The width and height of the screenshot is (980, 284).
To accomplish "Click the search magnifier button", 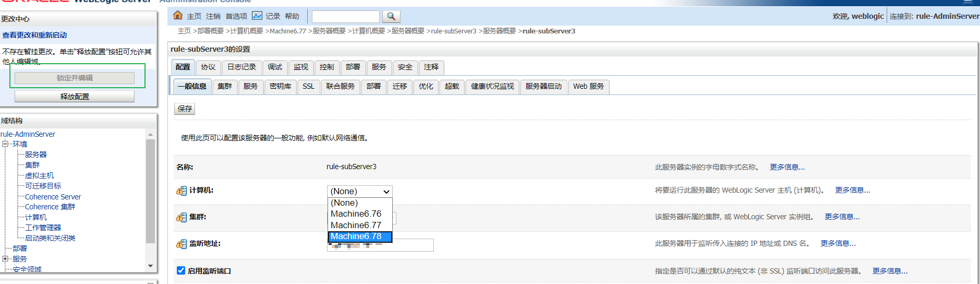I will tap(391, 17).
